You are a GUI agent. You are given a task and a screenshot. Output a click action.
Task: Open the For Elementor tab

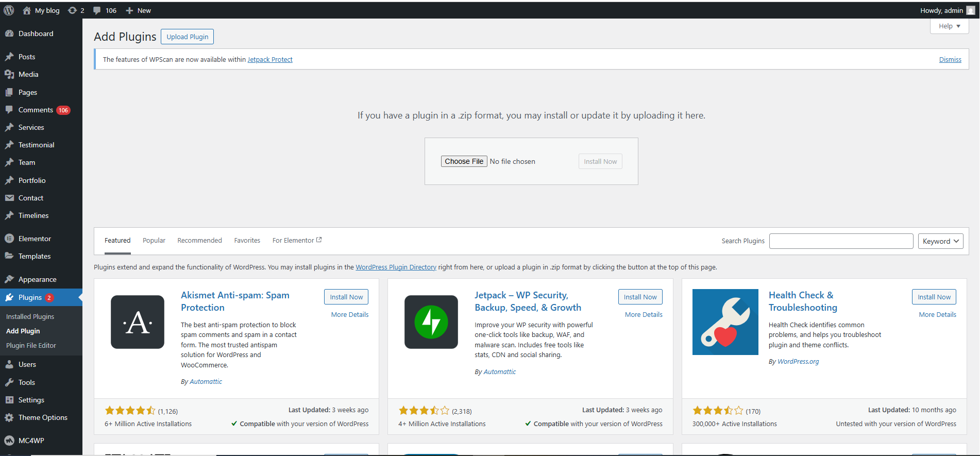[297, 241]
